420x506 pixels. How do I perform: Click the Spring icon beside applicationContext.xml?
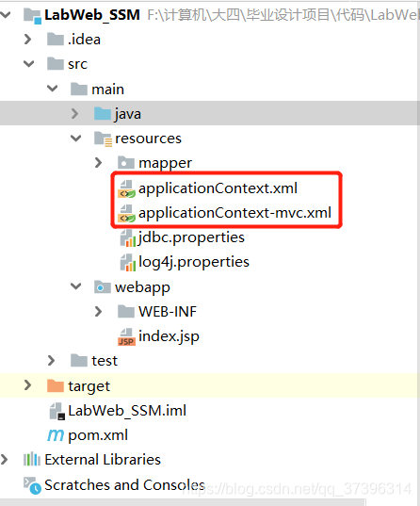[x=127, y=189]
